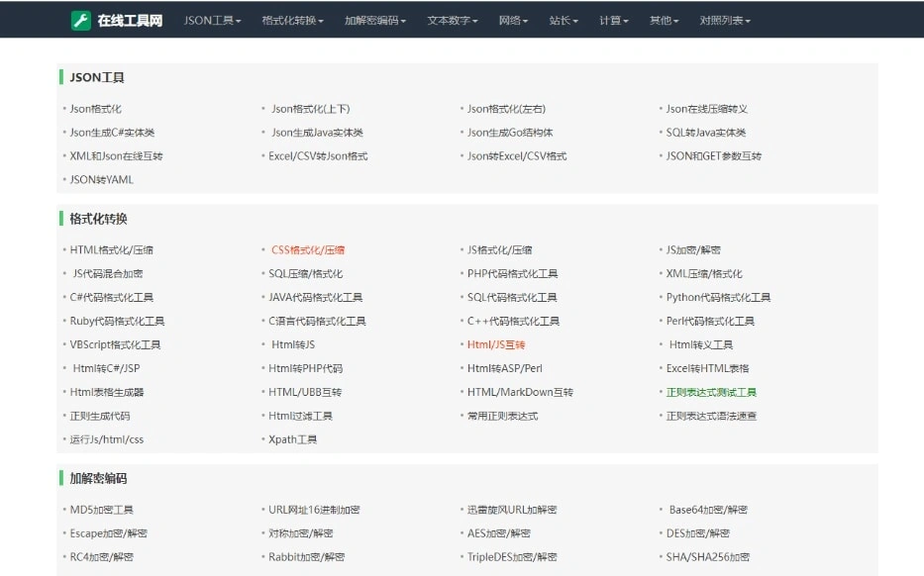Open the 网络 navigation menu
The image size is (924, 576).
pos(513,21)
